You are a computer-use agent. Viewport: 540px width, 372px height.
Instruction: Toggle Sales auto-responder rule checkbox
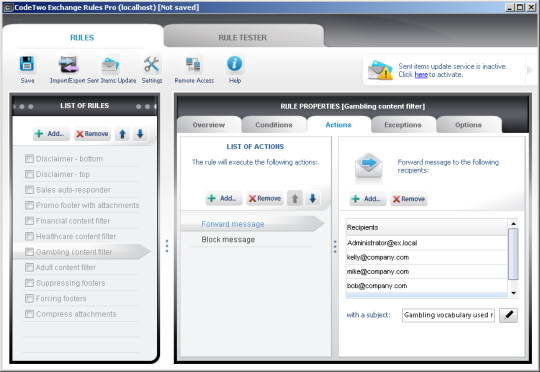(29, 190)
